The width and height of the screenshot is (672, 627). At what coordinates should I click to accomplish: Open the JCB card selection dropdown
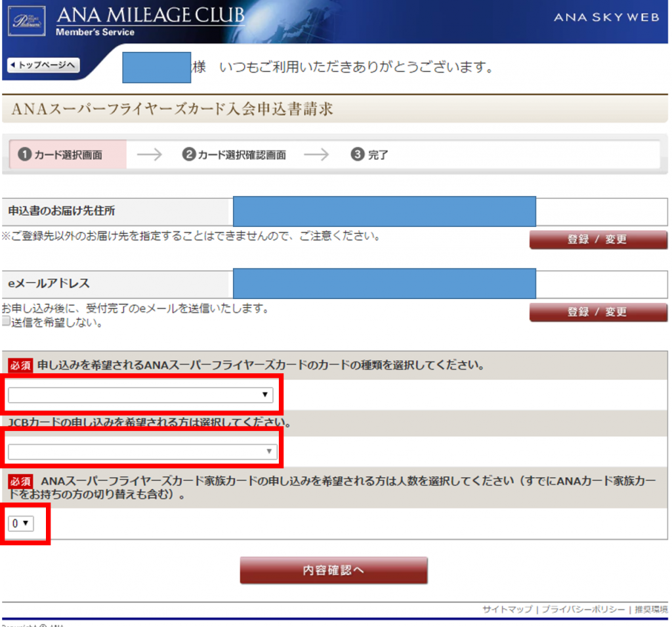coord(142,451)
